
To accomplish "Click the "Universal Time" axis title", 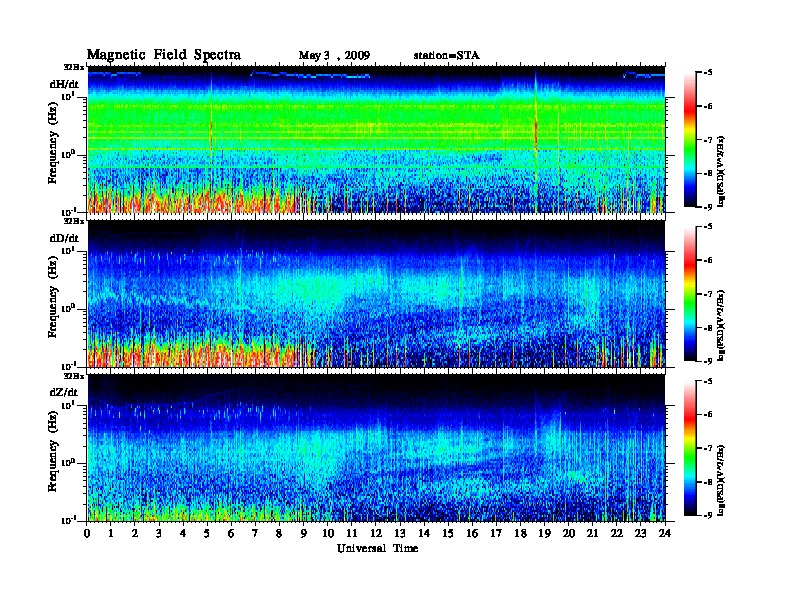I will point(377,548).
